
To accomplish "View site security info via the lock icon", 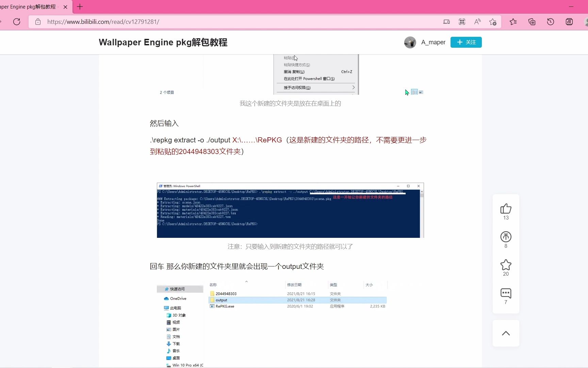I will point(38,21).
